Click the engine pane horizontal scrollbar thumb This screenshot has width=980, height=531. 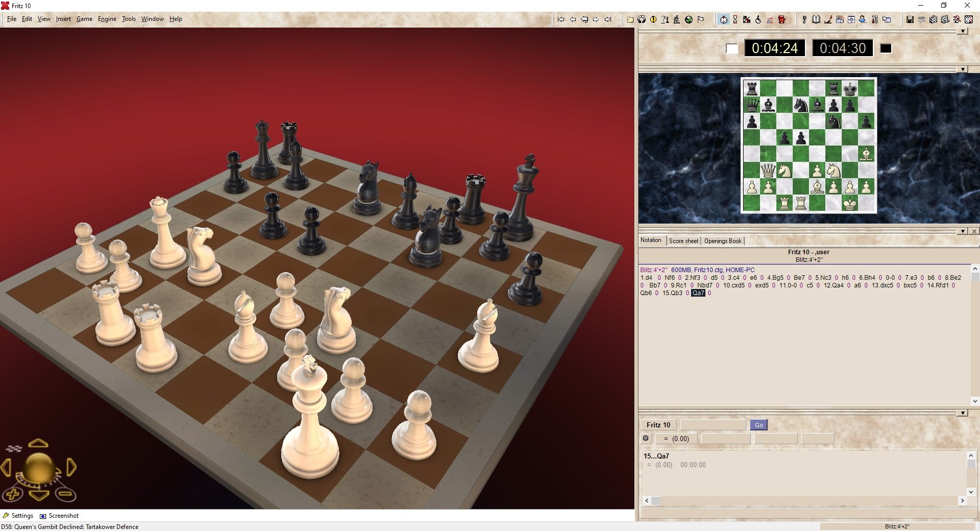click(x=656, y=501)
